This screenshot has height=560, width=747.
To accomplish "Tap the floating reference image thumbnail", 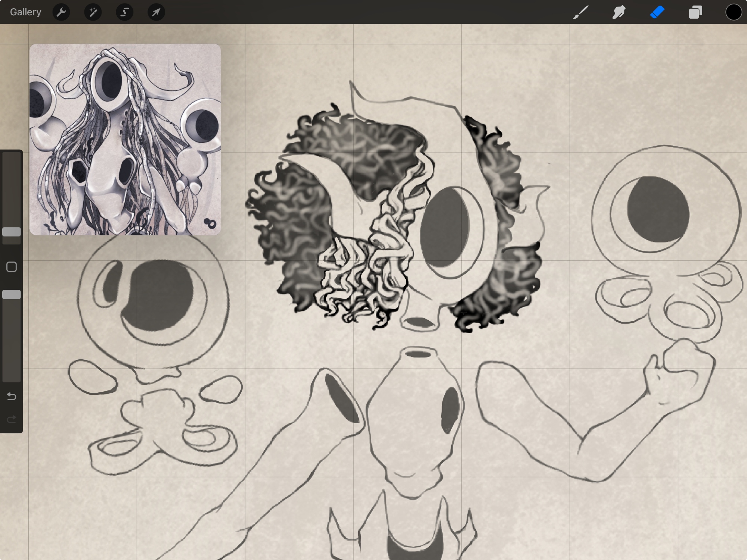I will (125, 139).
